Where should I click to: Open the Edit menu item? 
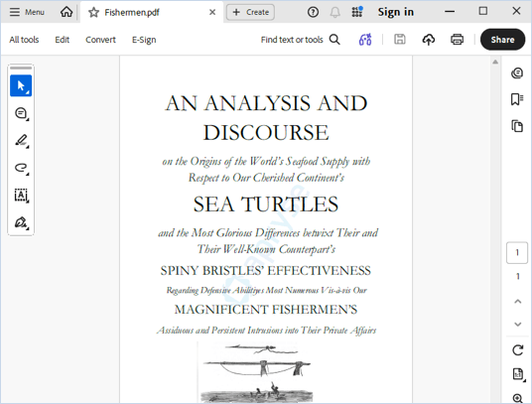63,40
